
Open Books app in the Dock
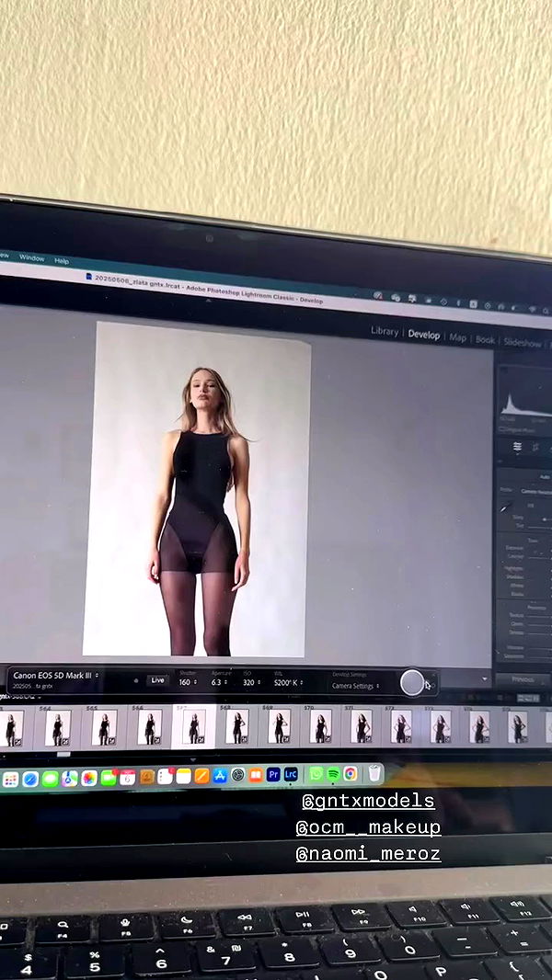point(256,775)
